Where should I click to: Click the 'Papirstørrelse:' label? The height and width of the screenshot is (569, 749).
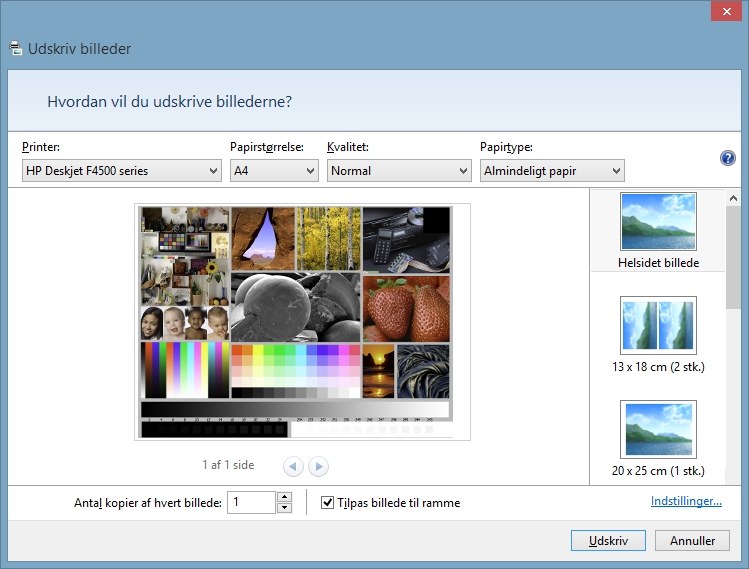click(267, 147)
